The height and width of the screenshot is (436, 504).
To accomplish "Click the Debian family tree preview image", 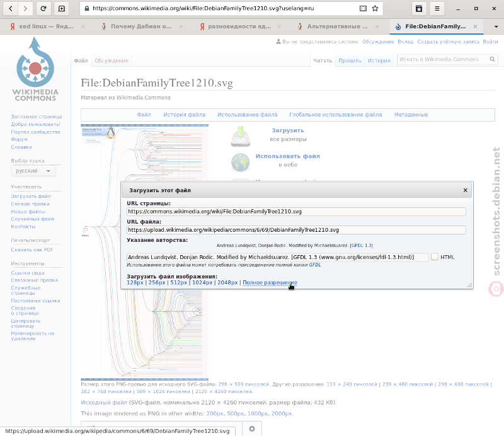I will coord(145,252).
